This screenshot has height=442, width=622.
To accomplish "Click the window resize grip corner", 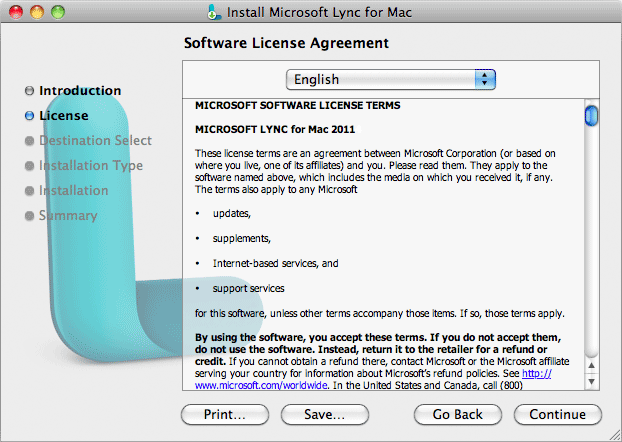I will pos(614,434).
